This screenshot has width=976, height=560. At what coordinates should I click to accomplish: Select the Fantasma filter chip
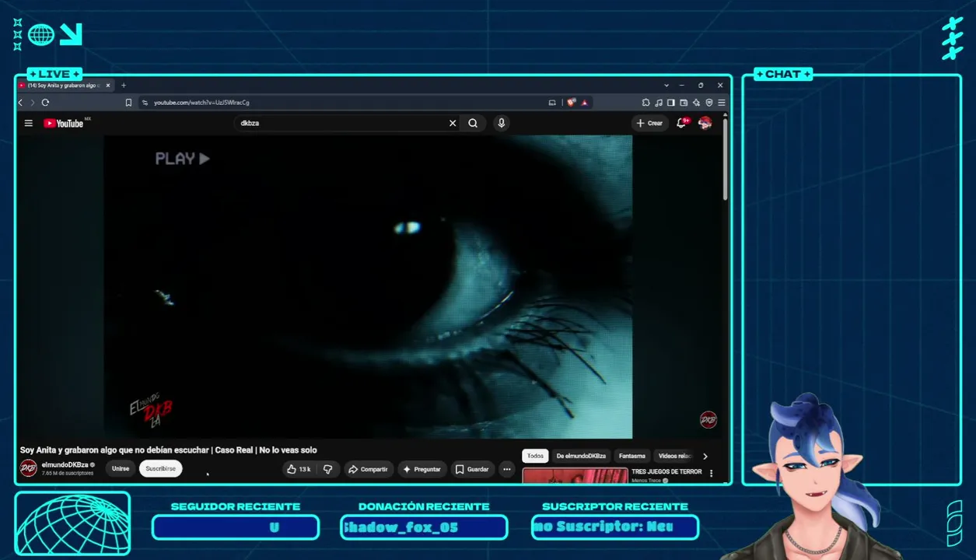(x=632, y=456)
